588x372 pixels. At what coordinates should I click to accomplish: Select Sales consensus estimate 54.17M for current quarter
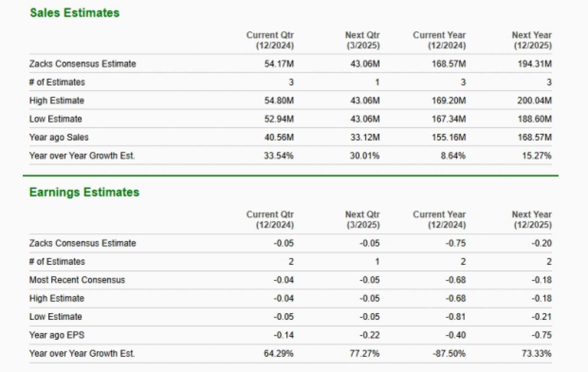(279, 64)
